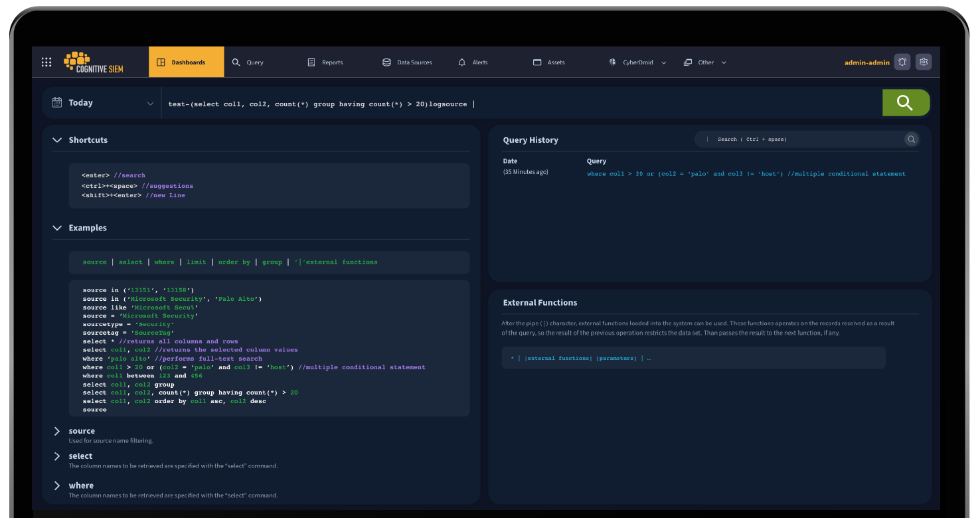Screen dimensions: 980x518
Task: Click the calendar icon beside Today
Action: (56, 103)
